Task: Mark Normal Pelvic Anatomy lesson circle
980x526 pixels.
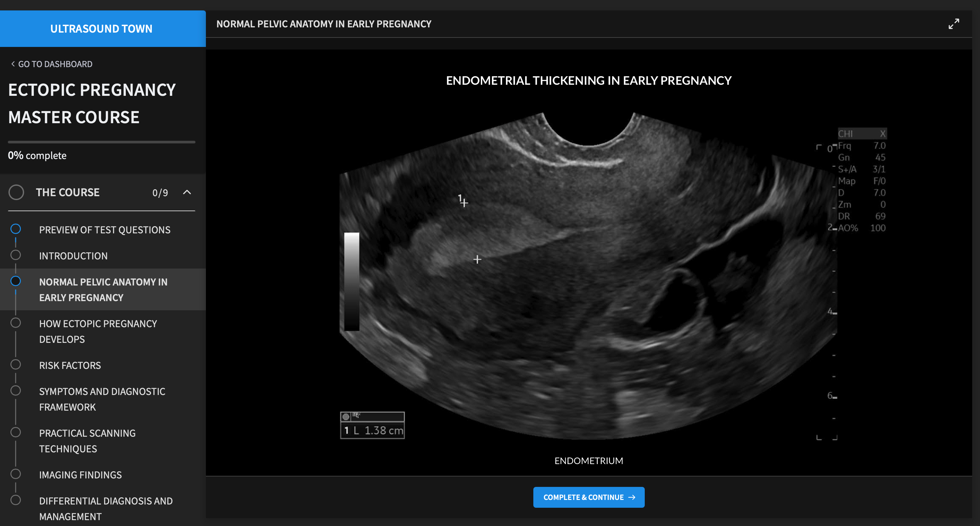Action: [x=16, y=281]
